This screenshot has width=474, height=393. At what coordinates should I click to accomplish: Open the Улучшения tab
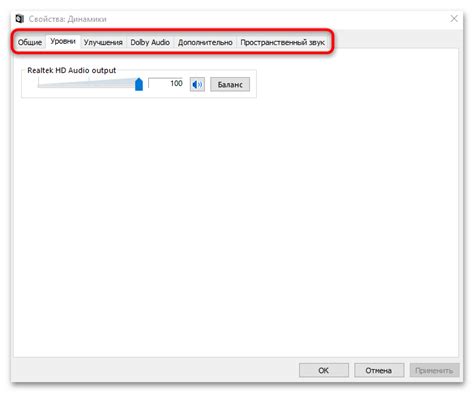pos(103,42)
